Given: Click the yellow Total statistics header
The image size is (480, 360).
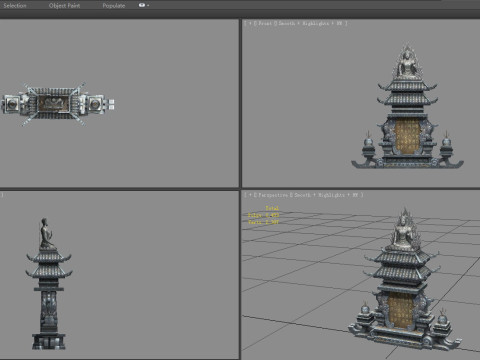Looking at the screenshot, I should [272, 208].
